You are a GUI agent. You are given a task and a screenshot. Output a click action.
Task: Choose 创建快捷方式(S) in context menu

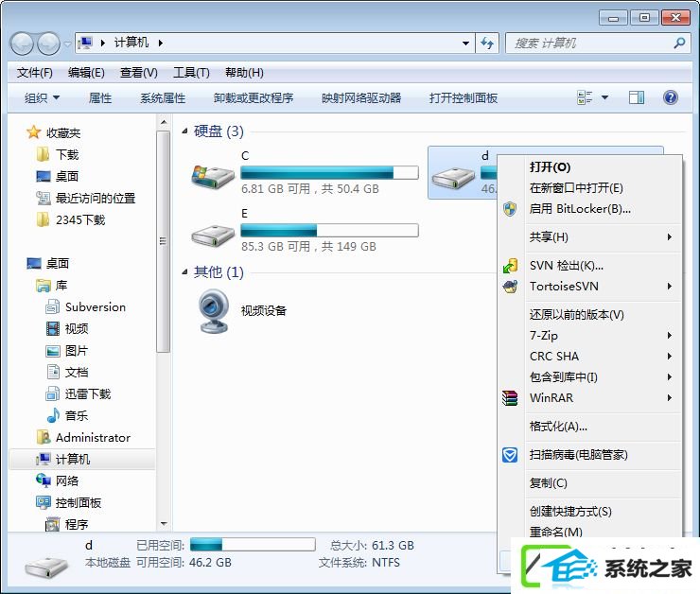589,512
